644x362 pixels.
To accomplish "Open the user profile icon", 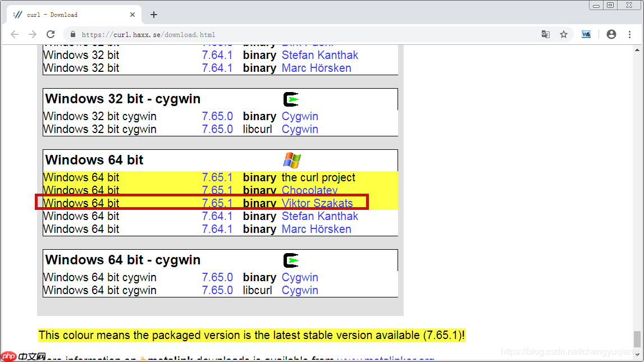I will pyautogui.click(x=611, y=34).
